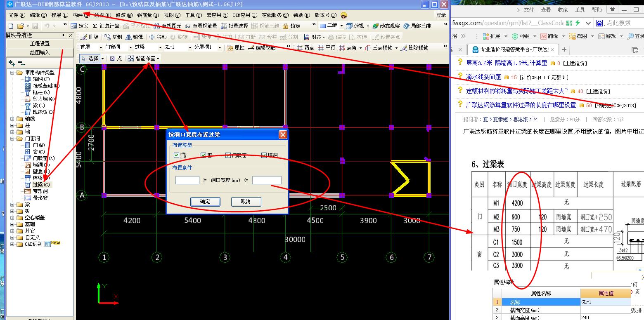Click 两点 two-point axis tool
Viewport: 644px width, 320px height.
pos(305,47)
